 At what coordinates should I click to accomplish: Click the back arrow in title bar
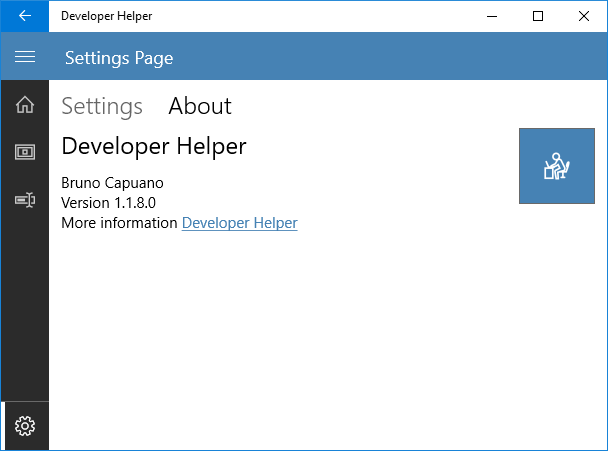(x=24, y=16)
